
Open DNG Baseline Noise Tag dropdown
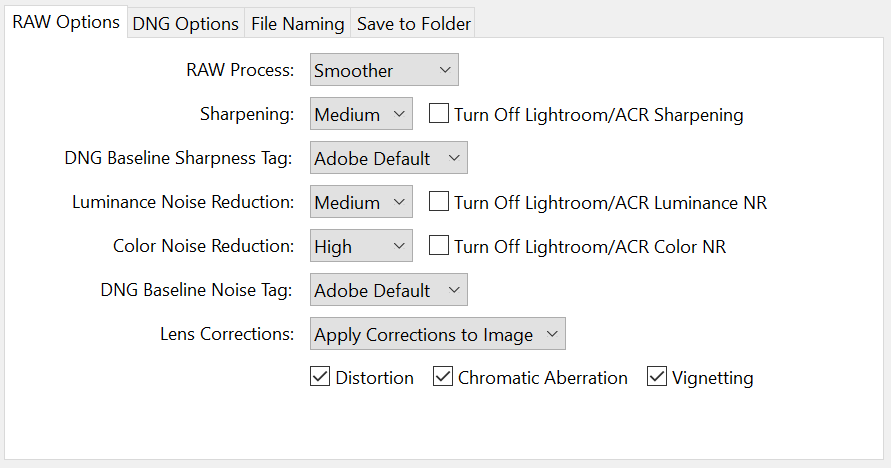(x=388, y=291)
